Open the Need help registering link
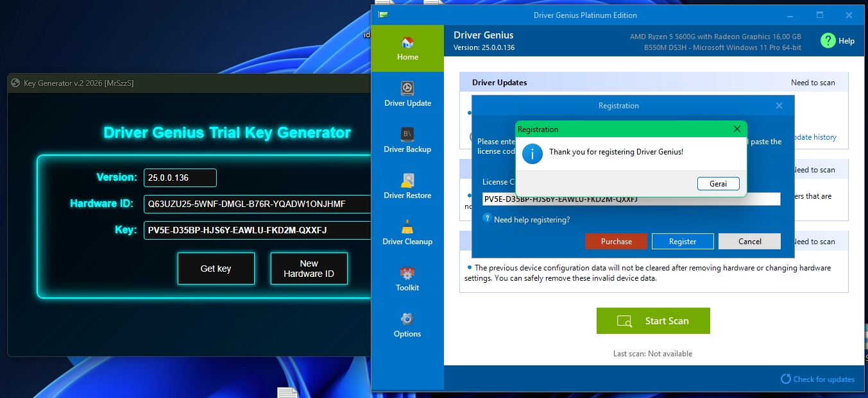The height and width of the screenshot is (398, 868). 532,220
